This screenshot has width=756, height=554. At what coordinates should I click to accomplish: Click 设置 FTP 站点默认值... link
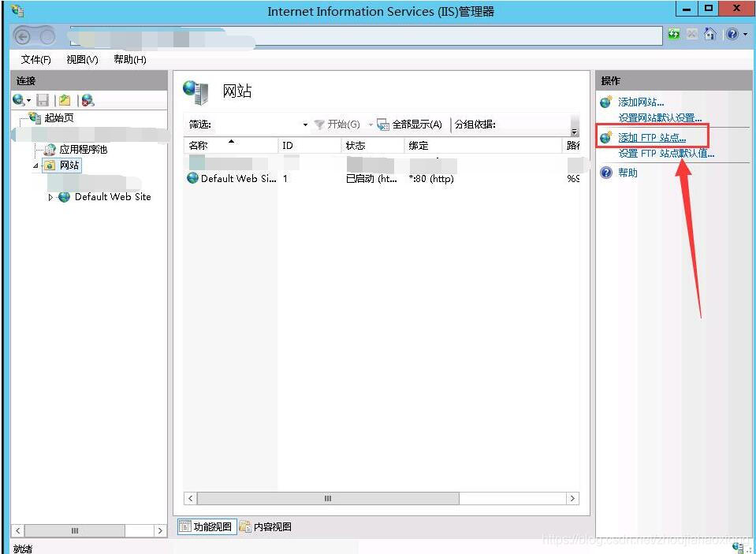pos(666,154)
